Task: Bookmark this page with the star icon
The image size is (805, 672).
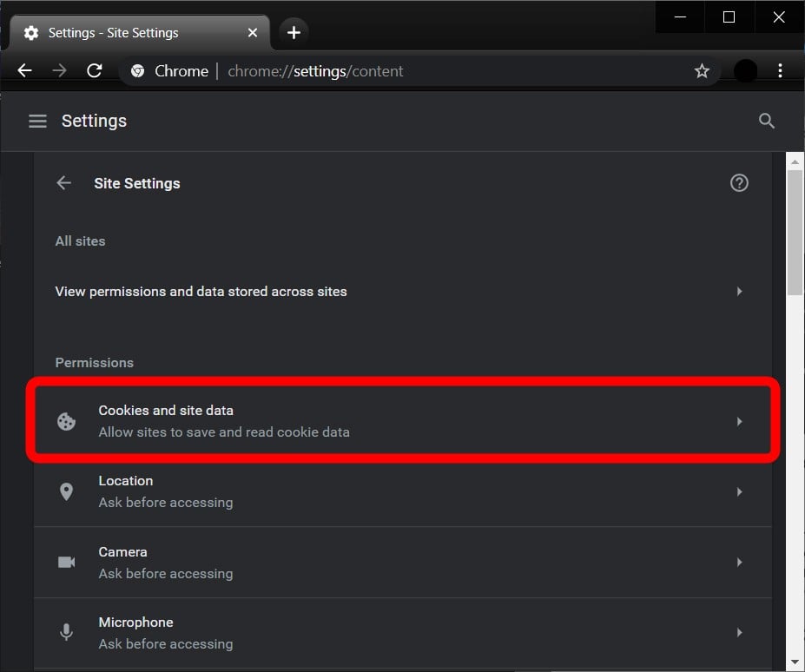Action: [702, 71]
